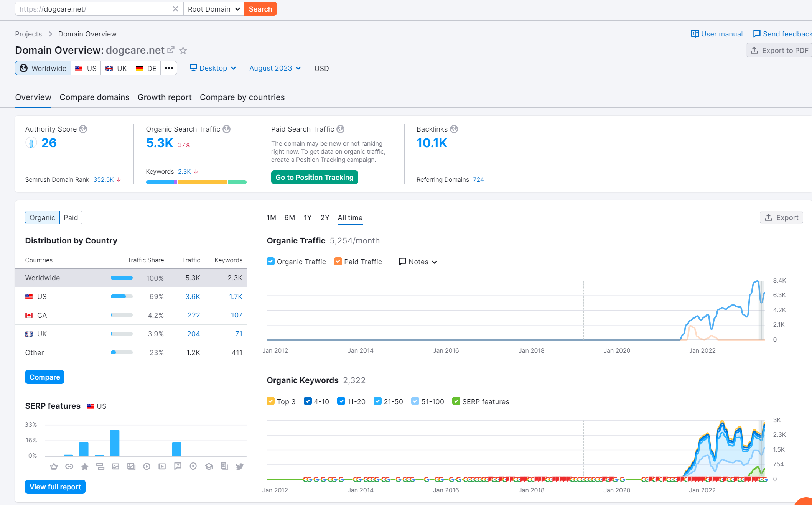Toggle the Organic Traffic checkbox
812x505 pixels.
[270, 262]
